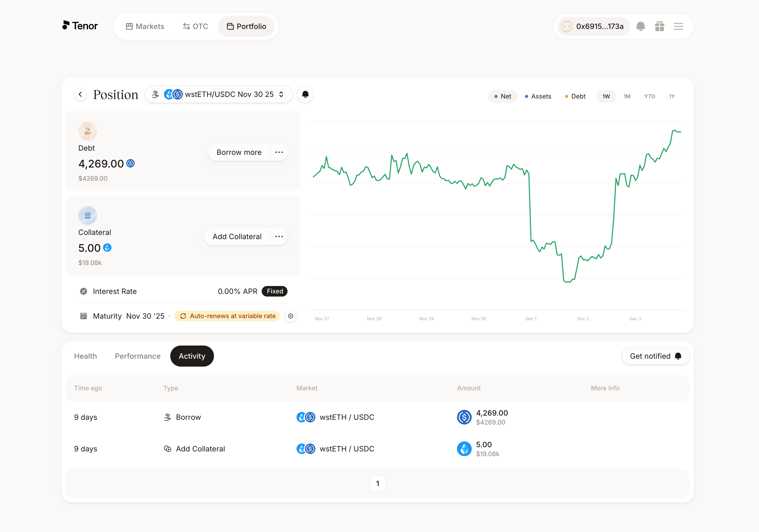Toggle the Net chart series
This screenshot has width=759, height=532.
tap(503, 96)
